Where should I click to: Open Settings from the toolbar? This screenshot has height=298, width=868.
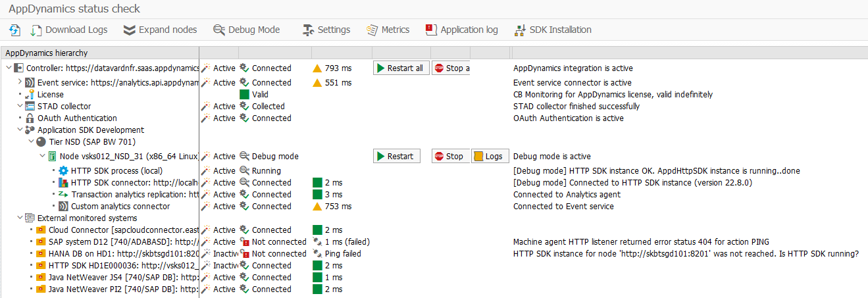(x=326, y=30)
